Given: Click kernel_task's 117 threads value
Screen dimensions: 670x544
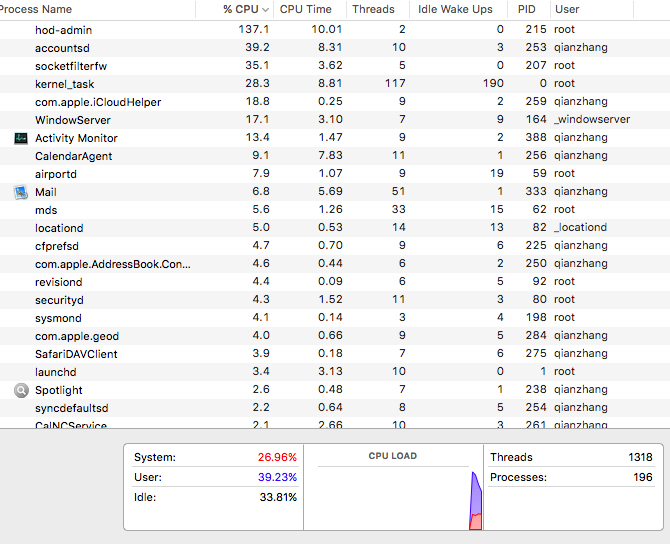Looking at the screenshot, I should tap(395, 83).
